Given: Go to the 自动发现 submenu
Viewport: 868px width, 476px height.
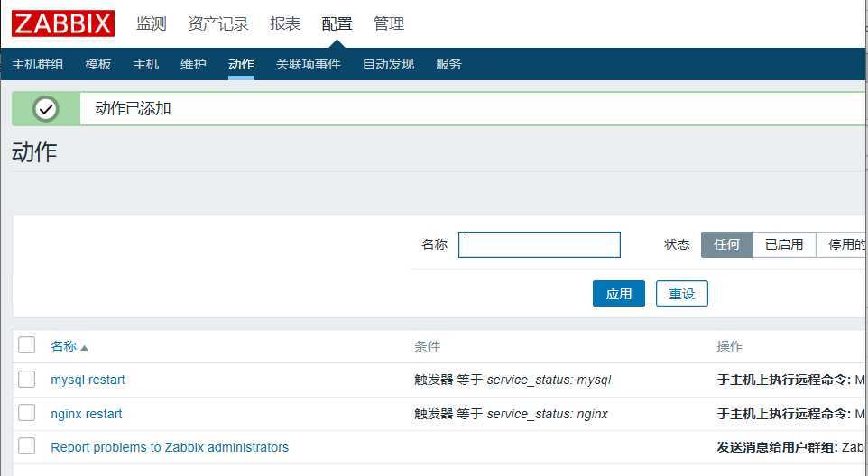Looking at the screenshot, I should click(388, 64).
